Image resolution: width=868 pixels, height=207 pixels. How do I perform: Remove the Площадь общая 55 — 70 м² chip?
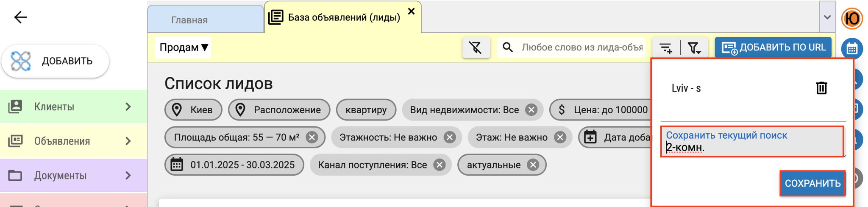tap(312, 137)
